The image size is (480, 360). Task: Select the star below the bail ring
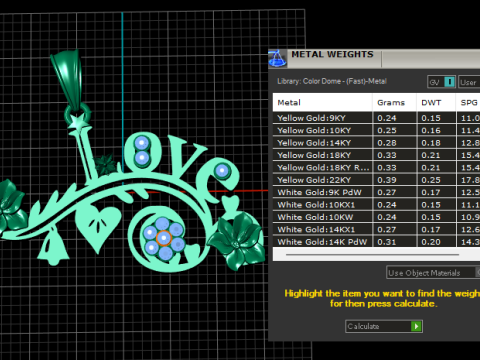pyautogui.click(x=78, y=122)
